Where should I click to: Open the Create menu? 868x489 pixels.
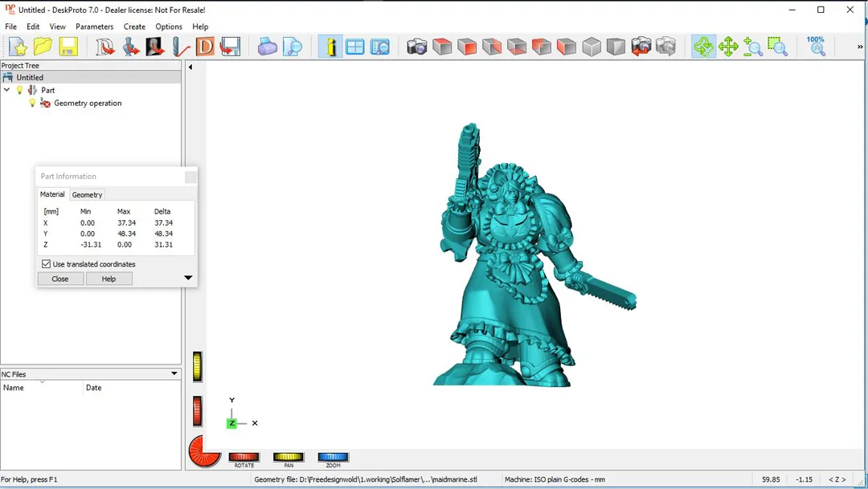(x=134, y=26)
